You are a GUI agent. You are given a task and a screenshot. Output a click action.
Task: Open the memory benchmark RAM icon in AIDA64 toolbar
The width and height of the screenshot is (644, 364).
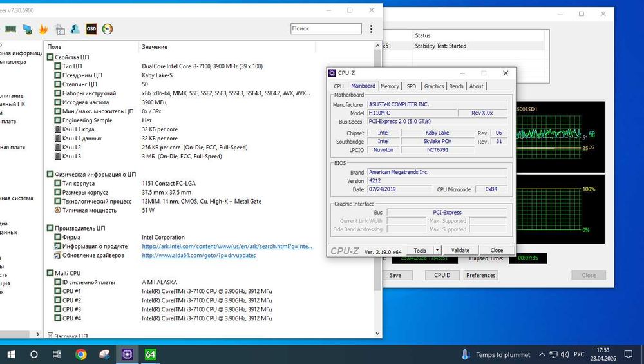tap(10, 29)
